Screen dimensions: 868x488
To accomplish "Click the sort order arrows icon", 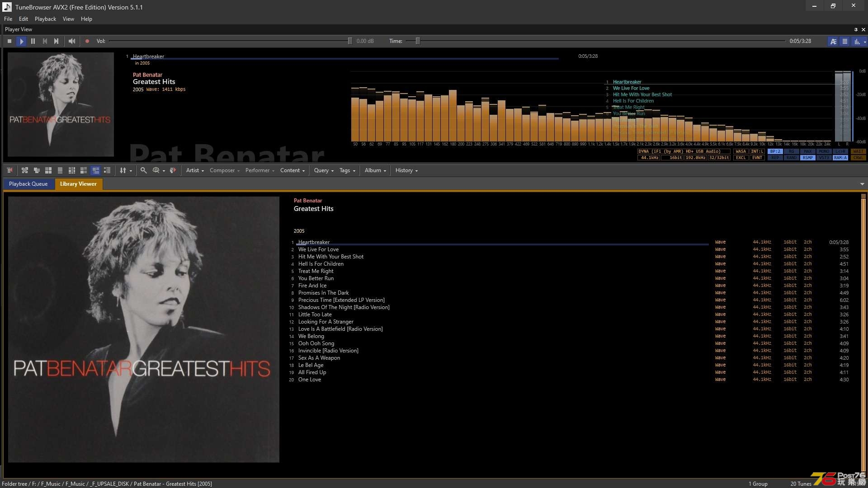I will point(123,170).
